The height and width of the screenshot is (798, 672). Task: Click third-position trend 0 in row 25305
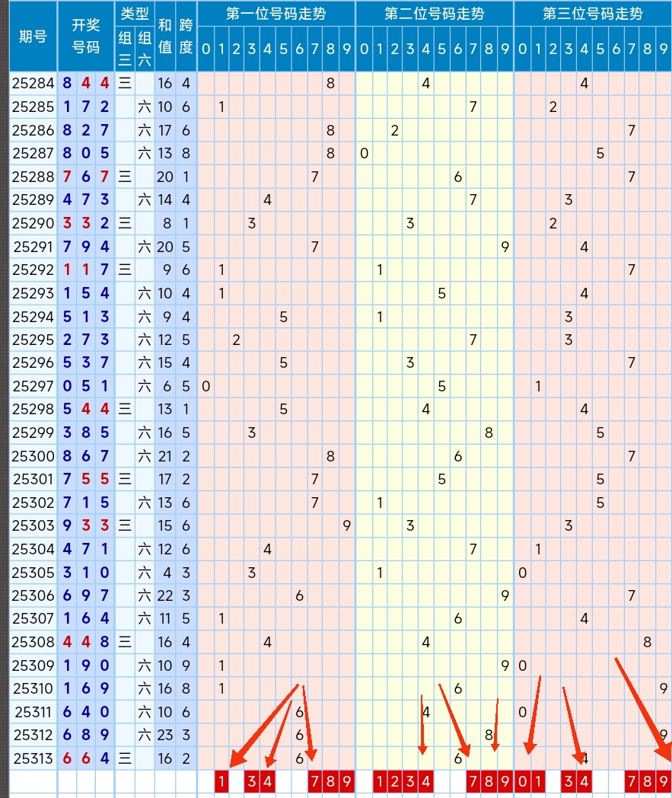pos(522,572)
